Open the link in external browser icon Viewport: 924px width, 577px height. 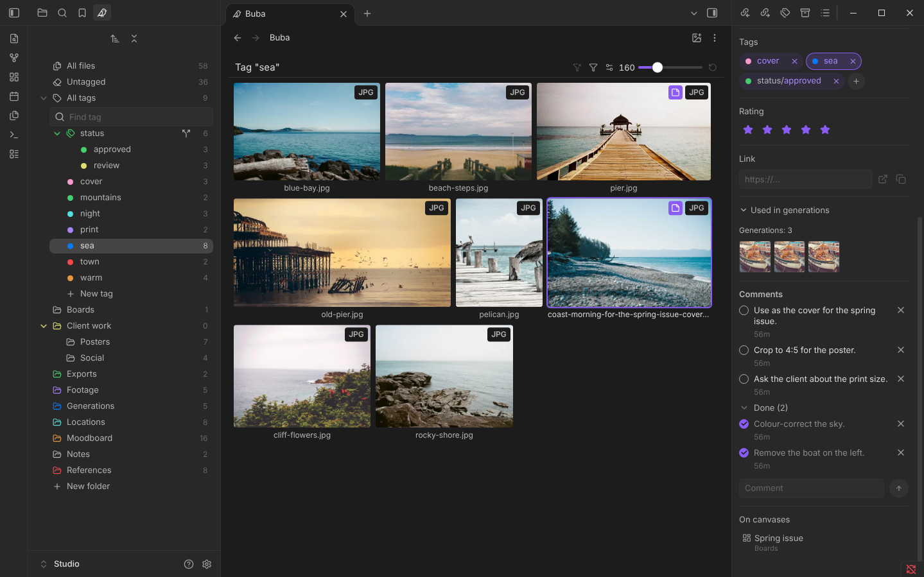[x=883, y=179]
